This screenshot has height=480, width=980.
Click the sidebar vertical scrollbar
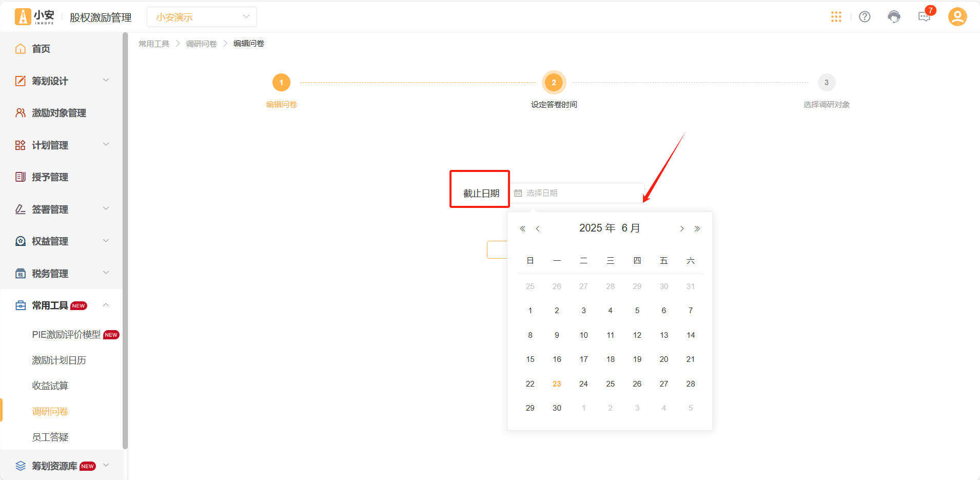tap(125, 241)
